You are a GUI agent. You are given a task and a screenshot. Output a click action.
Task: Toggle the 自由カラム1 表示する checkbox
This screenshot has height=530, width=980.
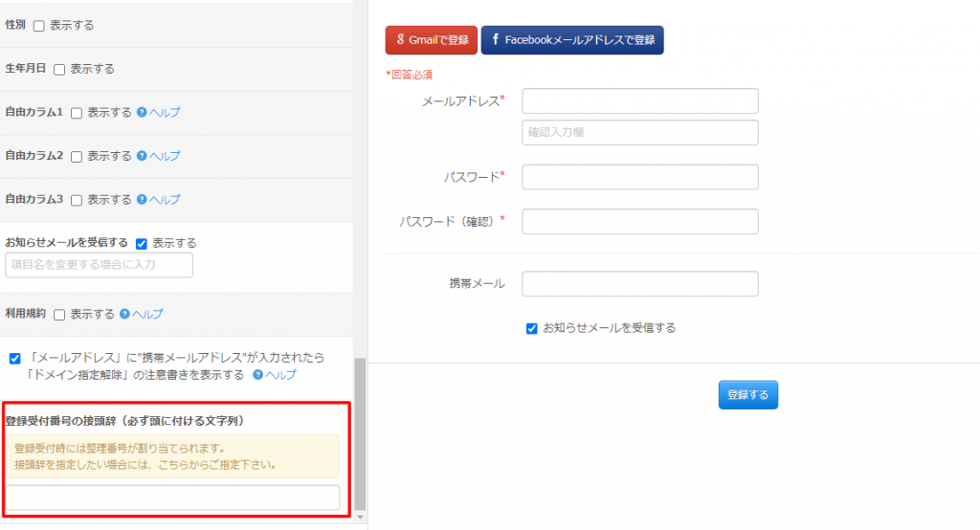tap(77, 113)
